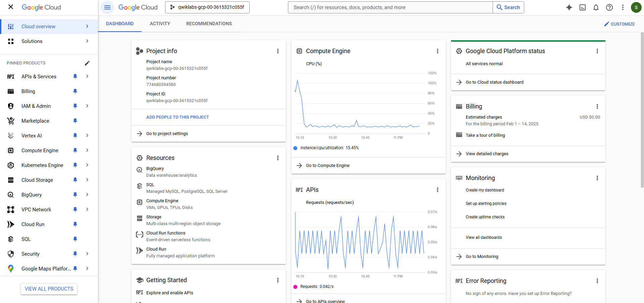644x303 pixels.
Task: Expand APIs & Services submenu chevron
Action: 87,76
